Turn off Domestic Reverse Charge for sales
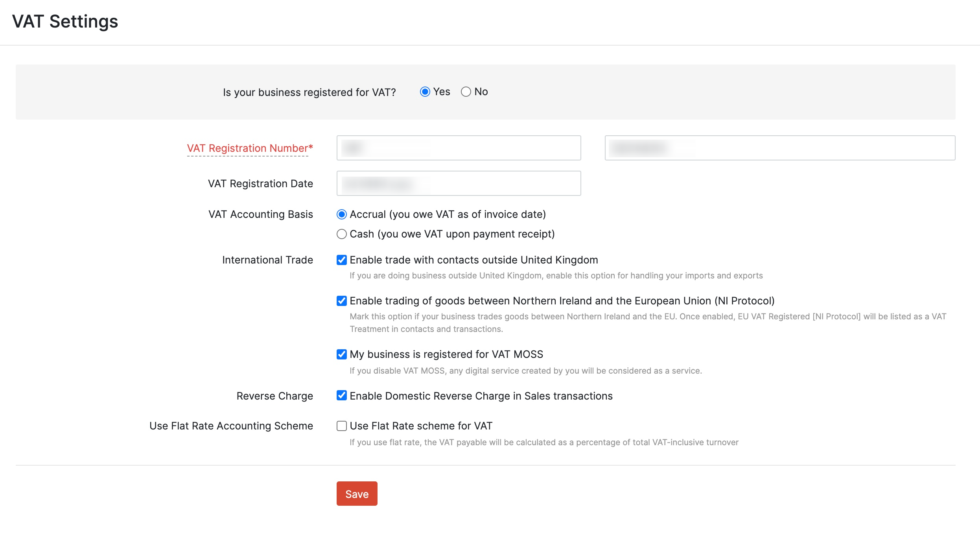 click(x=341, y=396)
